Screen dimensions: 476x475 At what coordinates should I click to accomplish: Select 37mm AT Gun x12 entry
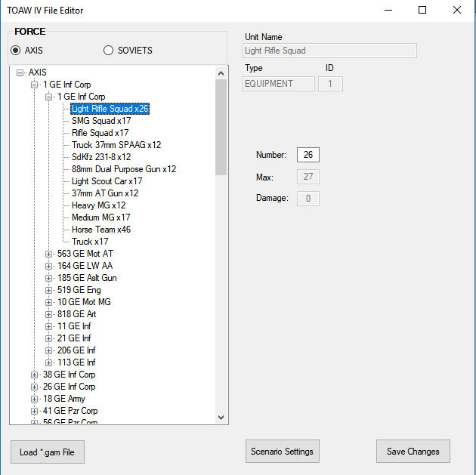point(105,193)
